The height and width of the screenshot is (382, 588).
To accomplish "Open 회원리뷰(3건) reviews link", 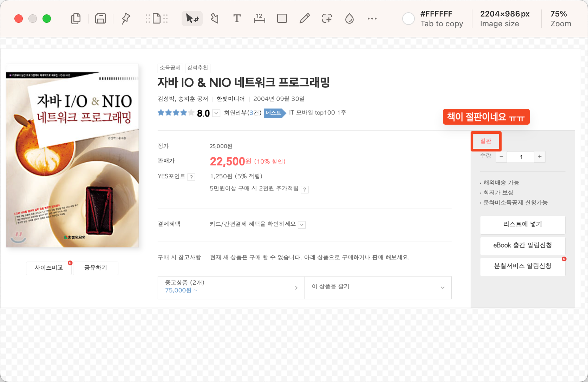I will click(x=243, y=113).
